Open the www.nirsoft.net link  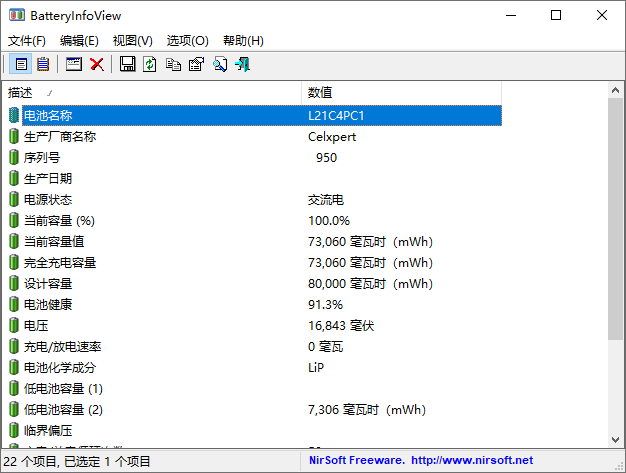coord(472,461)
